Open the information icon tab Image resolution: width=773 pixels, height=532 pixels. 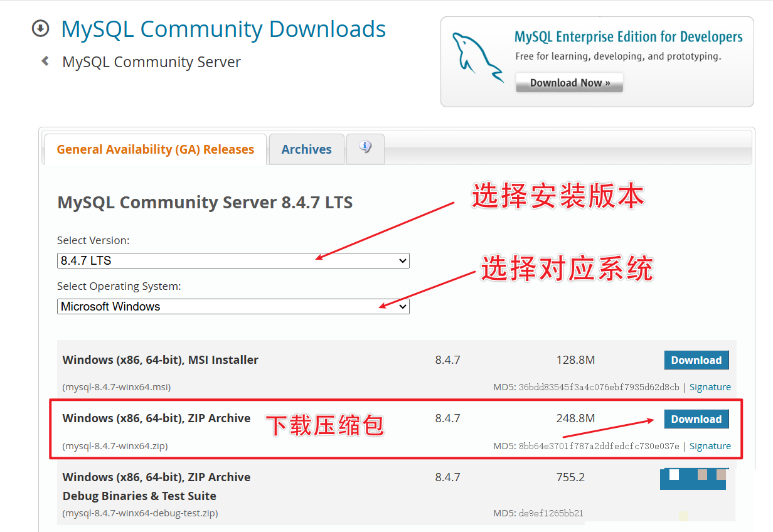pyautogui.click(x=365, y=148)
